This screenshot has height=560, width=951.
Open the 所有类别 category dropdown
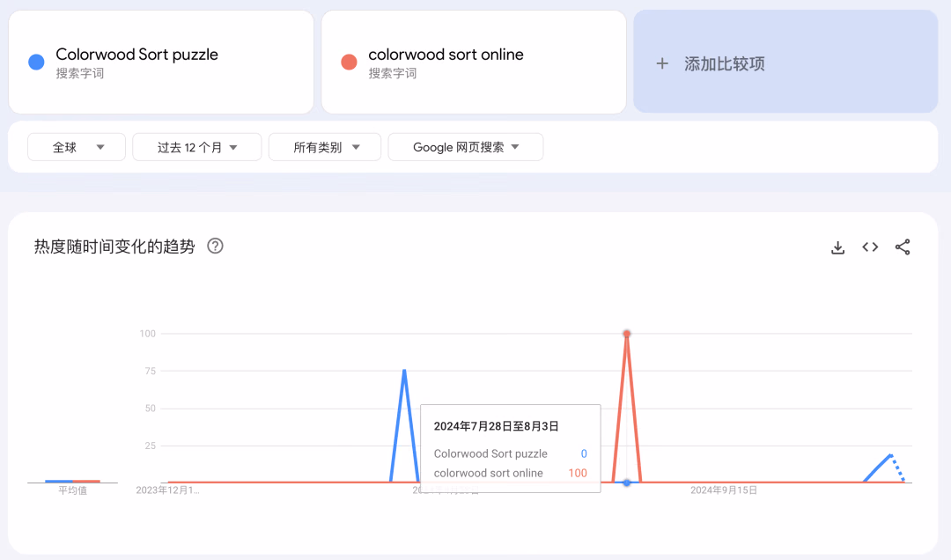(x=325, y=147)
